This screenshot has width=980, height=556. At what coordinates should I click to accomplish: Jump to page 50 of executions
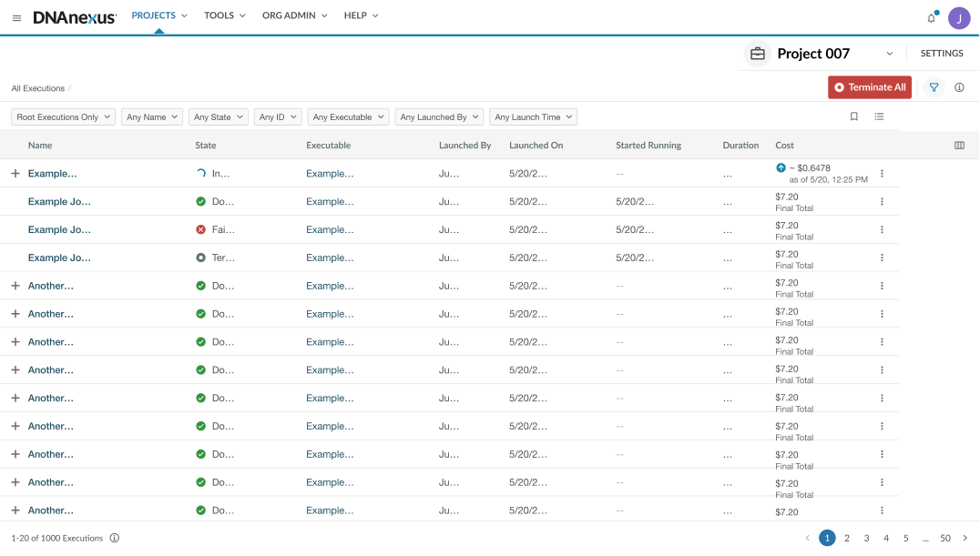coord(945,539)
